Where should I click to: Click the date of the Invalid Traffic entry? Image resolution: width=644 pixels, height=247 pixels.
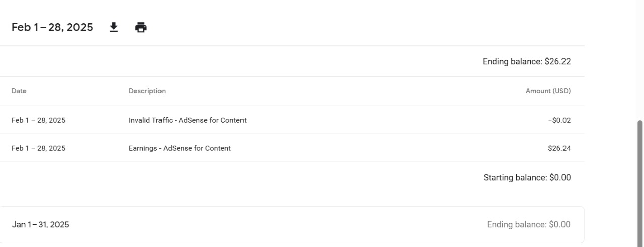[x=38, y=120]
